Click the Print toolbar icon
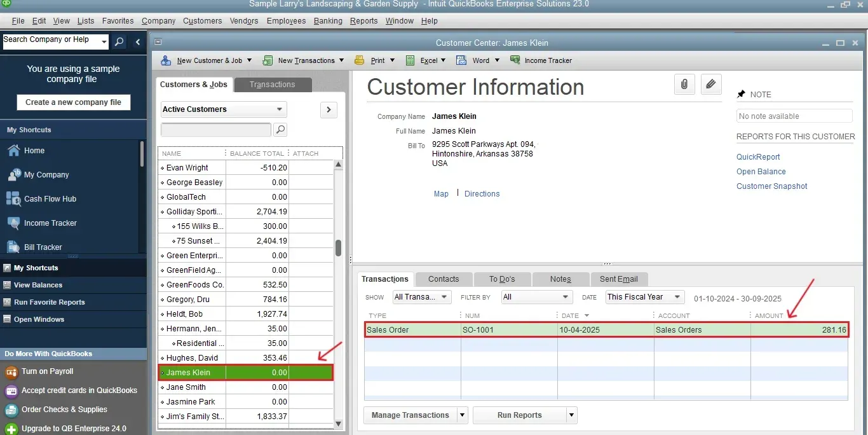This screenshot has width=868, height=435. click(360, 60)
